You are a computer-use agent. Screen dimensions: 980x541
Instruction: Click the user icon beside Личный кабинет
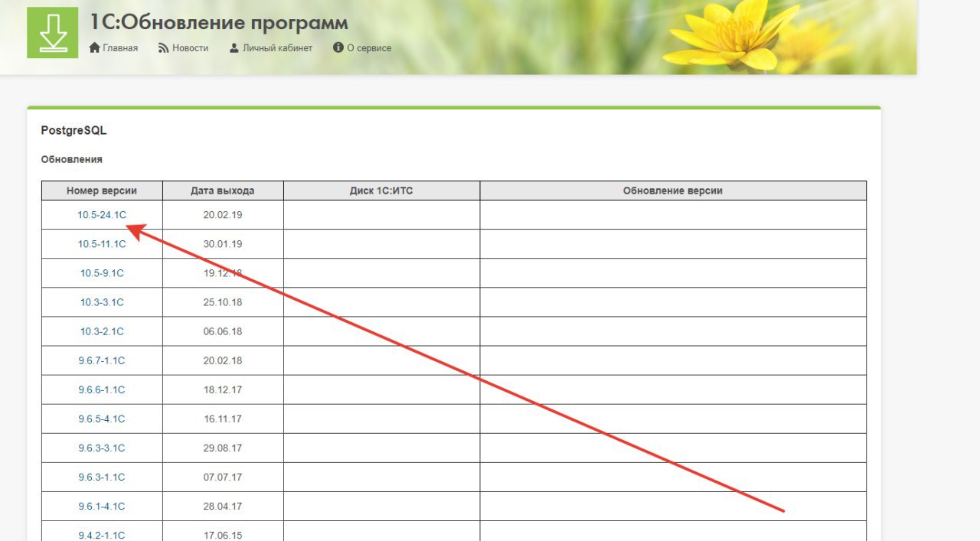pos(234,47)
